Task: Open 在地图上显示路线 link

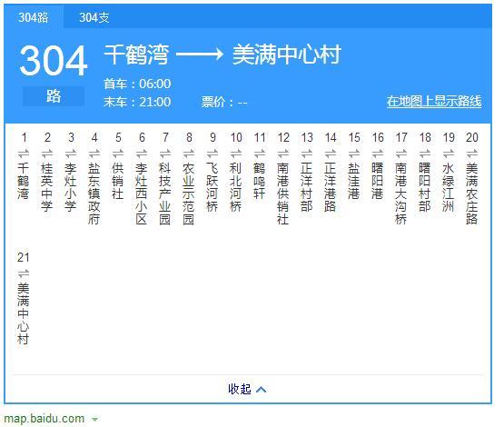Action: pyautogui.click(x=434, y=101)
